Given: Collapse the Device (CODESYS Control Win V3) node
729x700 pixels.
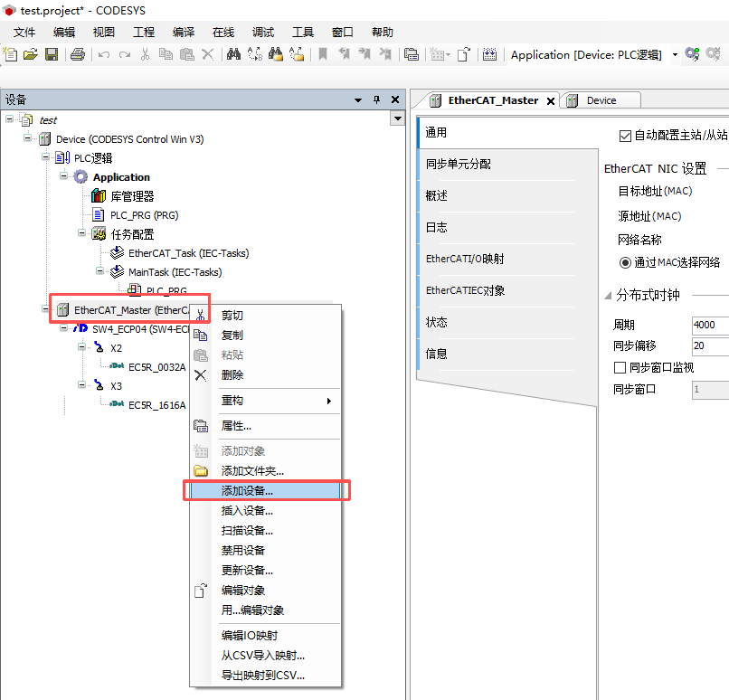Looking at the screenshot, I should [27, 137].
